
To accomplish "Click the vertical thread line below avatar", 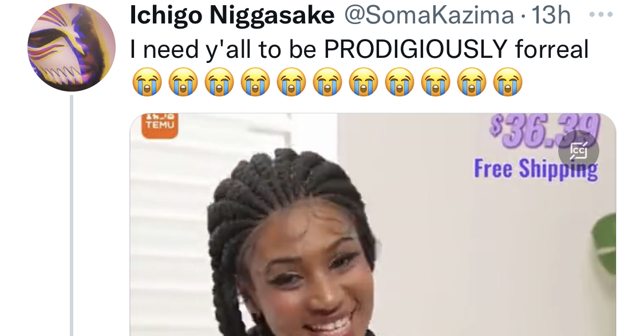I will (x=72, y=216).
